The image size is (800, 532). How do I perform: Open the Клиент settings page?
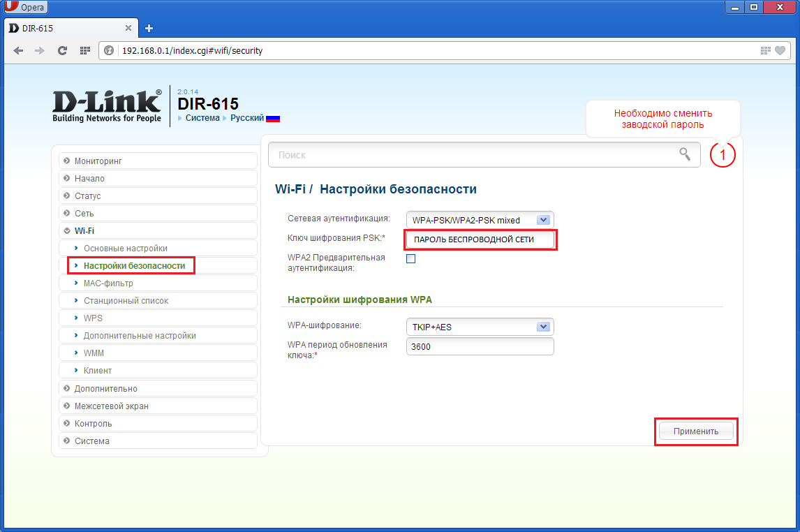(158, 370)
